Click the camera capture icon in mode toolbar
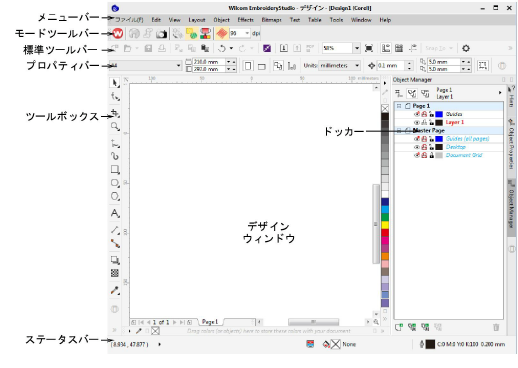Screen dimensions: 518x368 coord(162,34)
